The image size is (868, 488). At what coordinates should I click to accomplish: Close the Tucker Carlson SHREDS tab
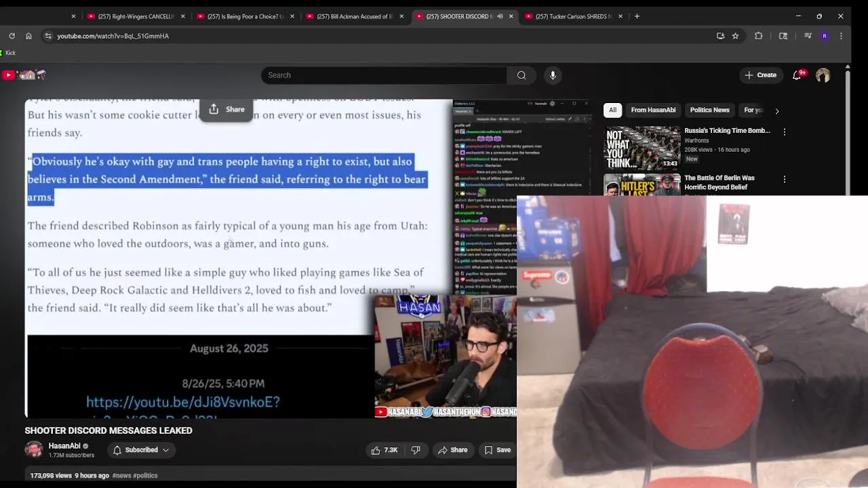tap(620, 16)
